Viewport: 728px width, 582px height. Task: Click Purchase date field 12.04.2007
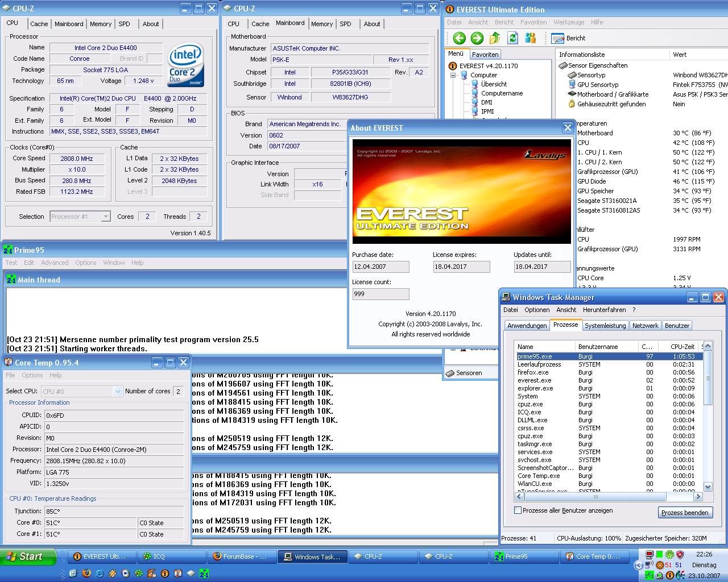coord(380,267)
